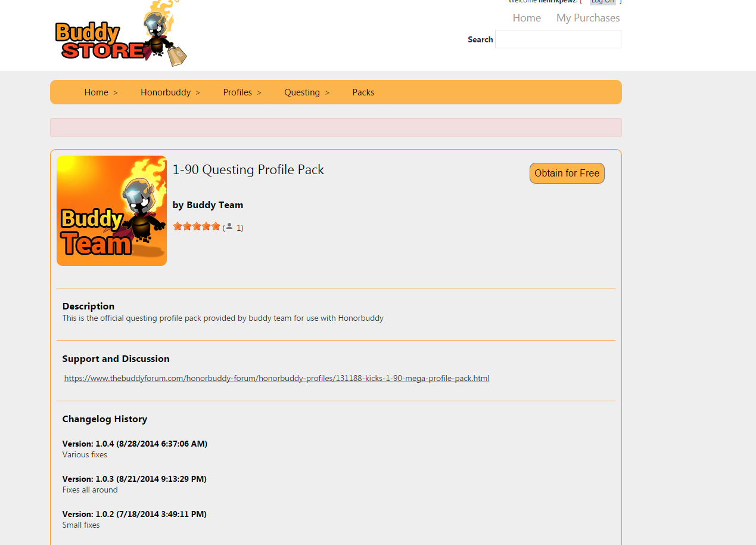756x545 pixels.
Task: Go to the Home link in header
Action: [x=527, y=18]
